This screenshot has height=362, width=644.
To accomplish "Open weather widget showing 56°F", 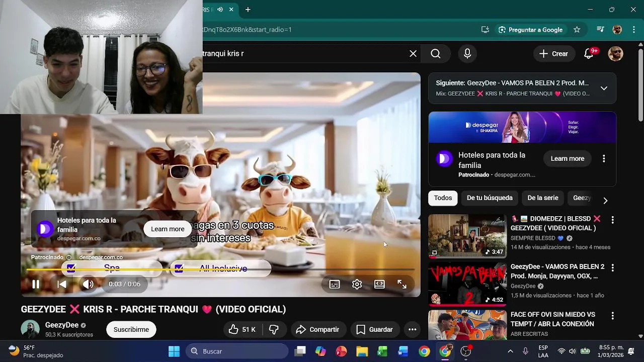I will pos(36,351).
